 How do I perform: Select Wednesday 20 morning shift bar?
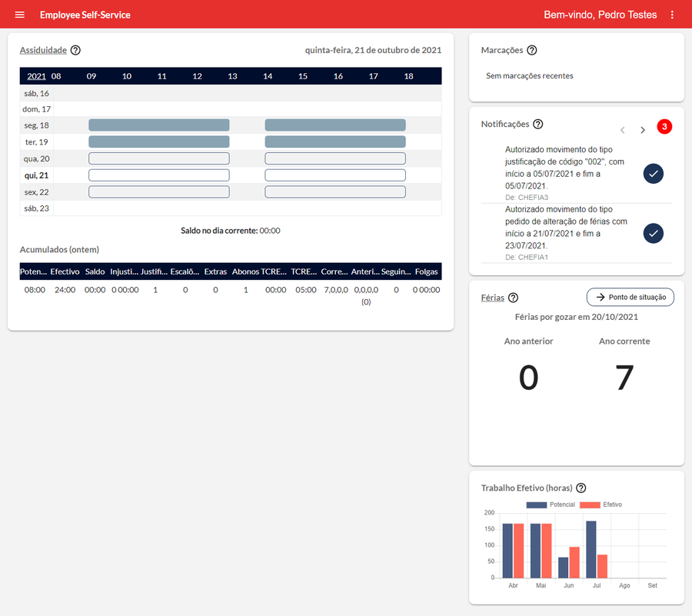point(159,158)
